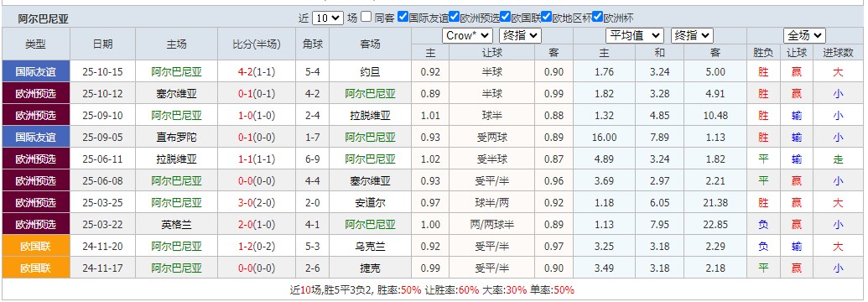The image size is (868, 302).
Task: Open the 乌克兰 team link
Action: coord(371,247)
